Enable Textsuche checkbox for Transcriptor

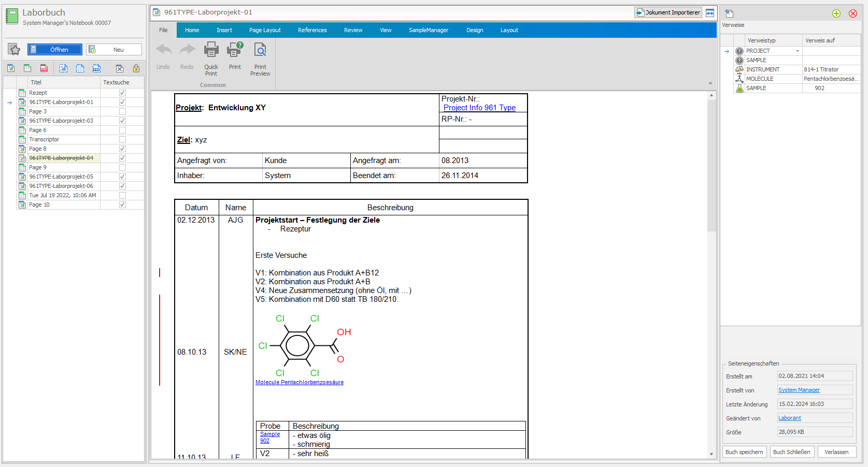(x=122, y=139)
